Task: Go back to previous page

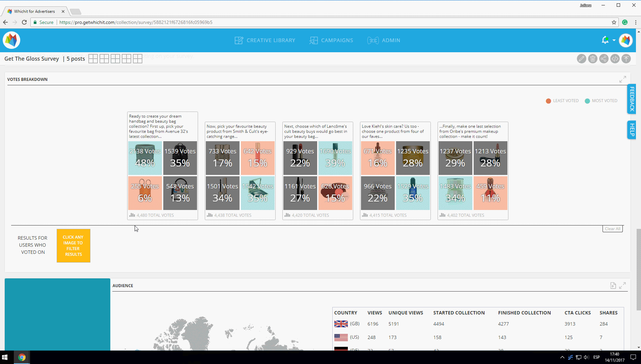Action: tap(5, 22)
